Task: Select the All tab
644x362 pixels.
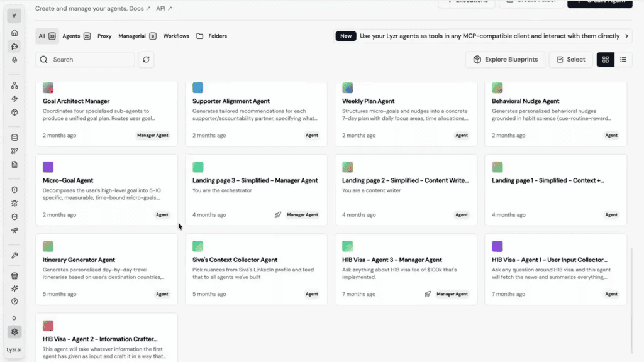Action: click(47, 36)
